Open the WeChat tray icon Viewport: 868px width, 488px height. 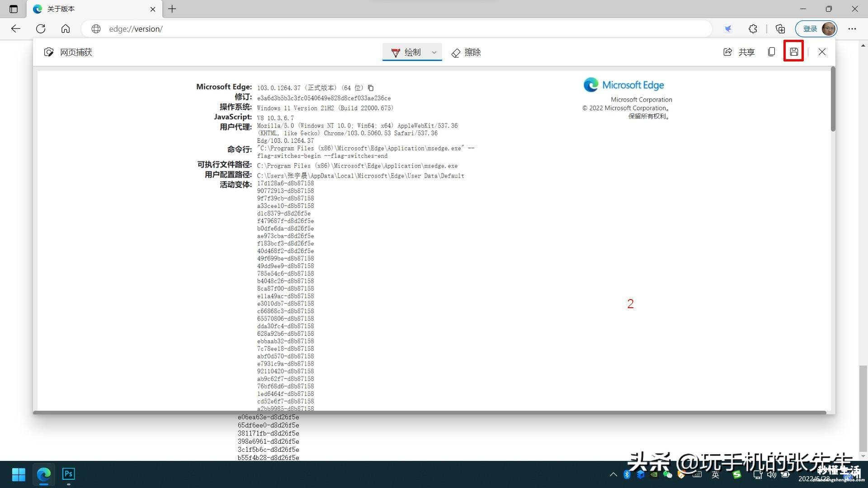[x=668, y=474]
